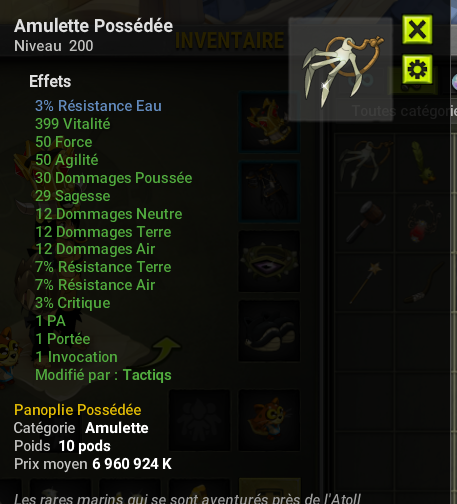457x504 pixels.
Task: Select the equipped crown hat slot
Action: pos(269,122)
